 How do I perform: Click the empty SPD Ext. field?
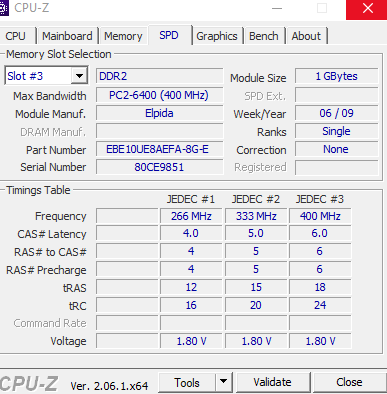337,95
